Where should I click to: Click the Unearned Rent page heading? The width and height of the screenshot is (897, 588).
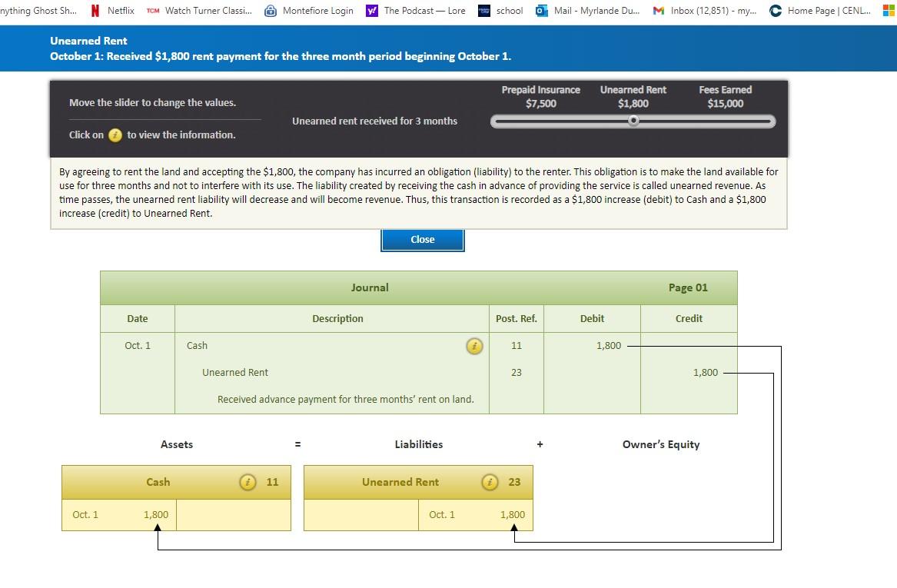(x=88, y=41)
